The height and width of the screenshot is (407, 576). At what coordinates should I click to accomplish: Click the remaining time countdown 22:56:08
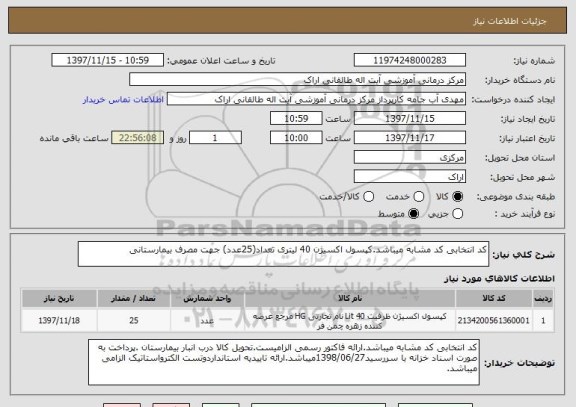click(x=138, y=138)
